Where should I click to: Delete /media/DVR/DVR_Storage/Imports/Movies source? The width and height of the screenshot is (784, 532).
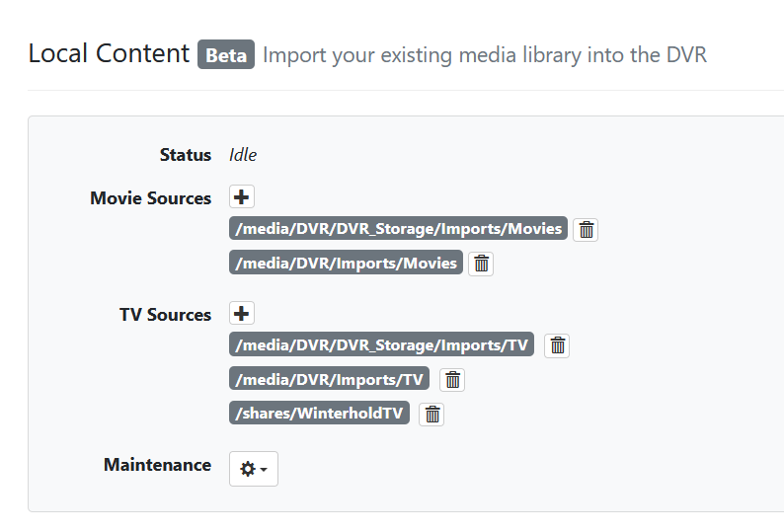[586, 230]
